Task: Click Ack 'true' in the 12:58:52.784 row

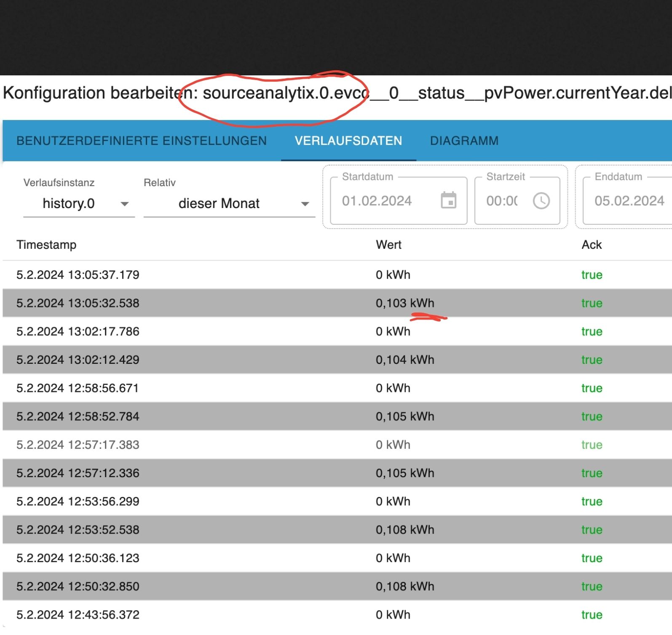Action: [x=592, y=416]
